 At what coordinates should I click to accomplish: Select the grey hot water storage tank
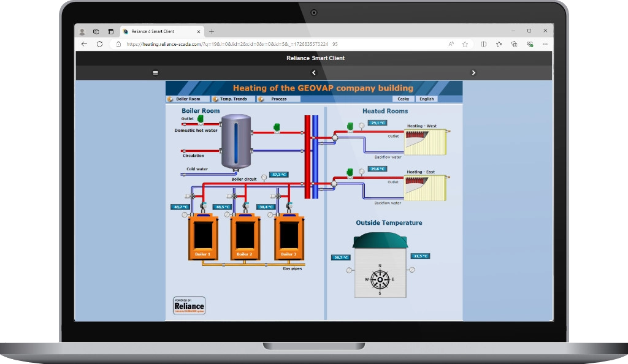(236, 142)
